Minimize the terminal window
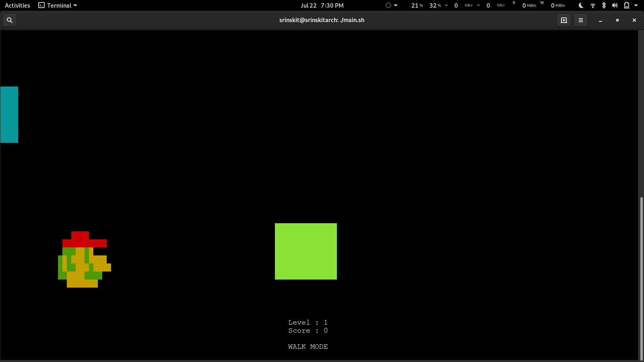 point(601,20)
